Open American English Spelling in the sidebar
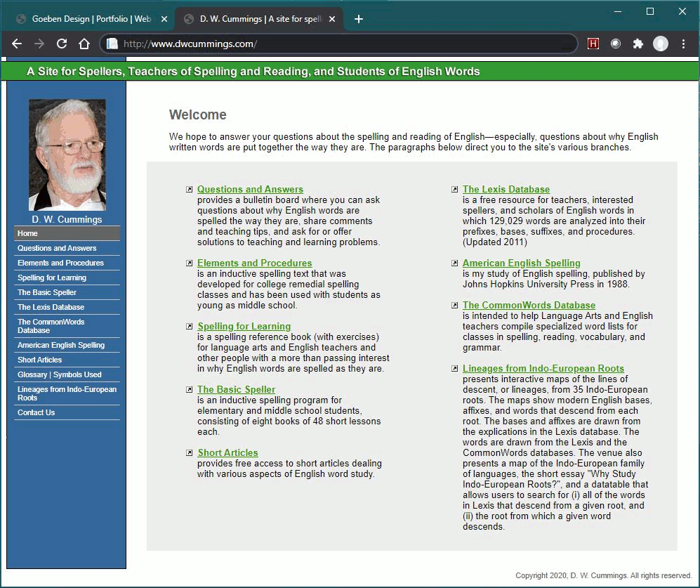The width and height of the screenshot is (700, 588). (67, 345)
